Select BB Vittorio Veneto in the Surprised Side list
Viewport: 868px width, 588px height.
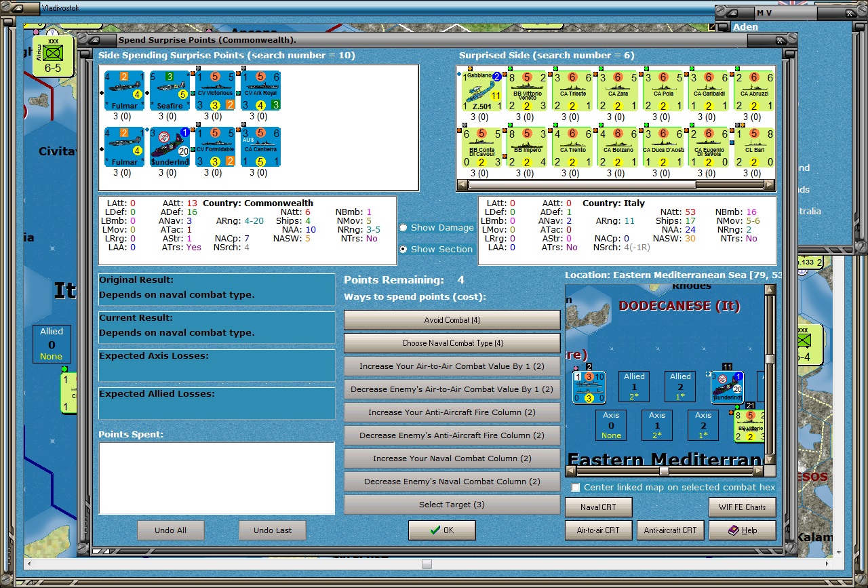click(526, 91)
